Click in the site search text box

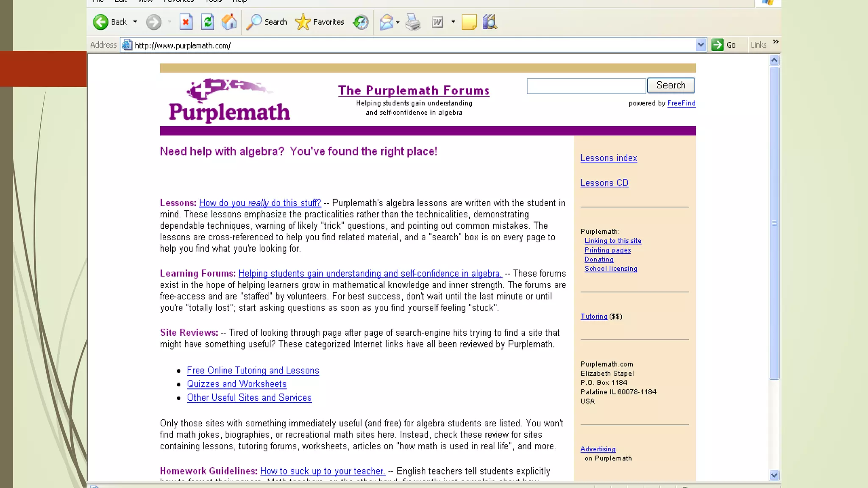(586, 86)
